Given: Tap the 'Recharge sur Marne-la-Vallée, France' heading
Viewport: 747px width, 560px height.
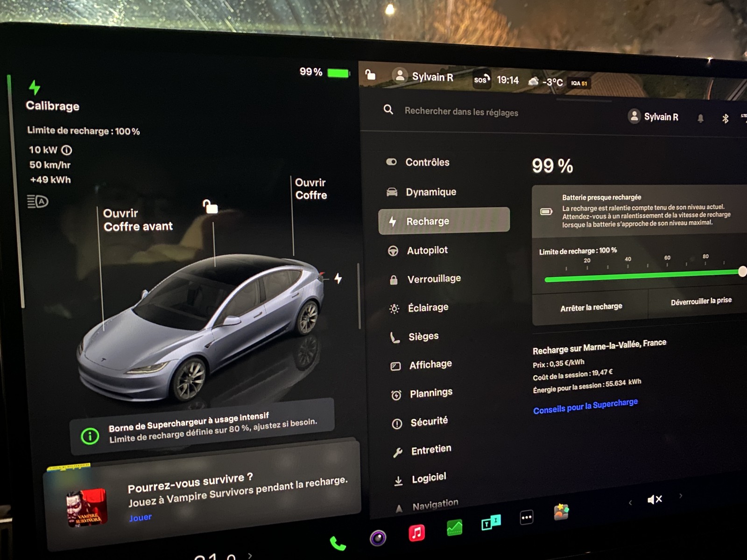Looking at the screenshot, I should (599, 347).
